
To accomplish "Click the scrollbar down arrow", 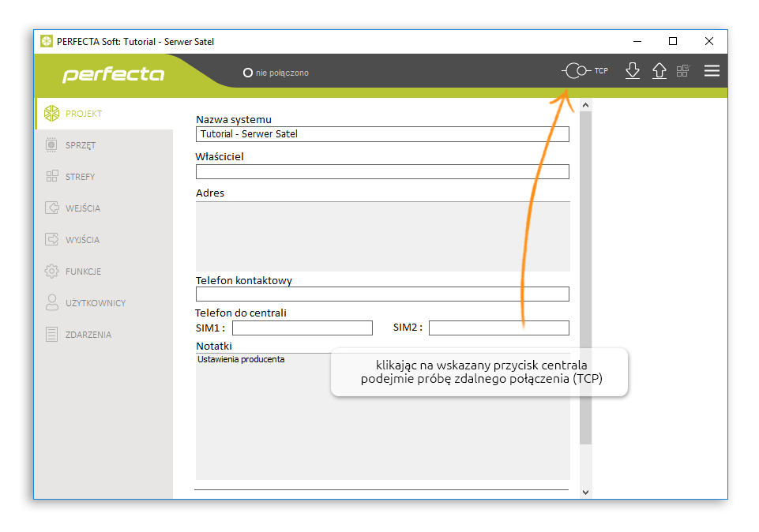I will pos(586,493).
